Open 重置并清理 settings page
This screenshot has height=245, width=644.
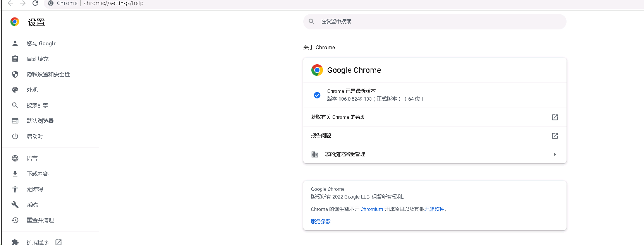(40, 220)
